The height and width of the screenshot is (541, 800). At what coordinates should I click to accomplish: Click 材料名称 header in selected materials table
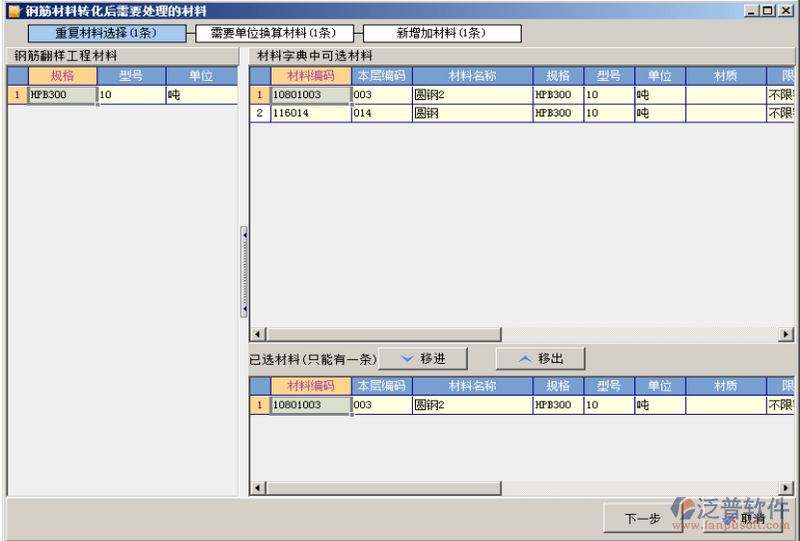[472, 386]
